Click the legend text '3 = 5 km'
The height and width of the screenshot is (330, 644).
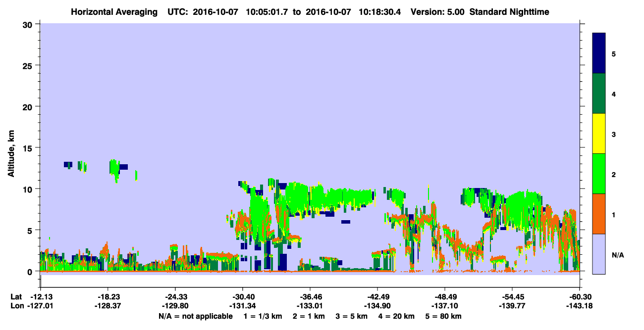(x=352, y=316)
